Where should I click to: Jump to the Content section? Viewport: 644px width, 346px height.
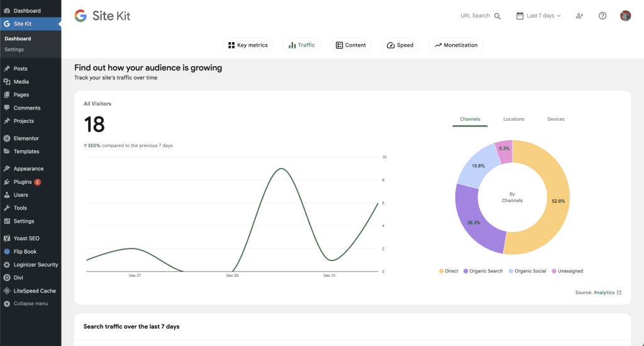(351, 45)
